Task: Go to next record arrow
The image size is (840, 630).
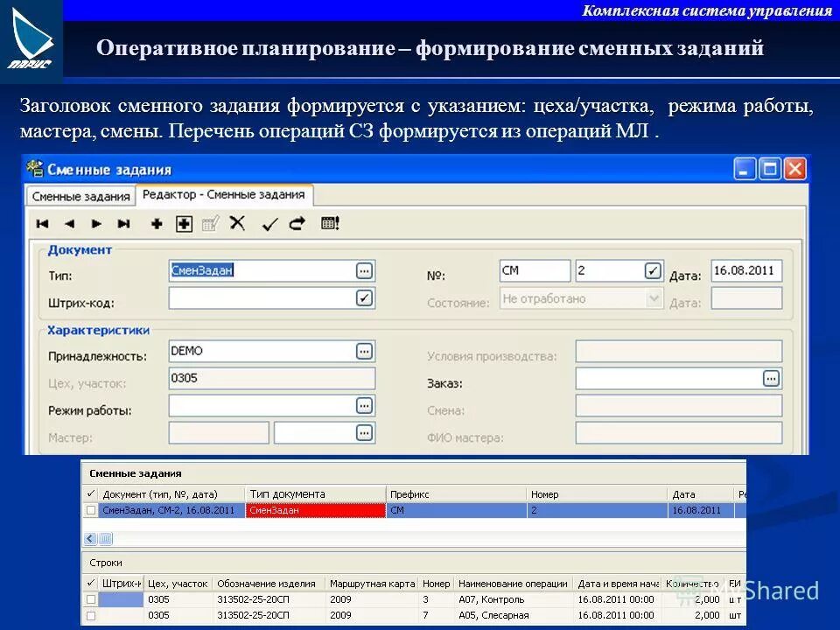Action: point(96,224)
